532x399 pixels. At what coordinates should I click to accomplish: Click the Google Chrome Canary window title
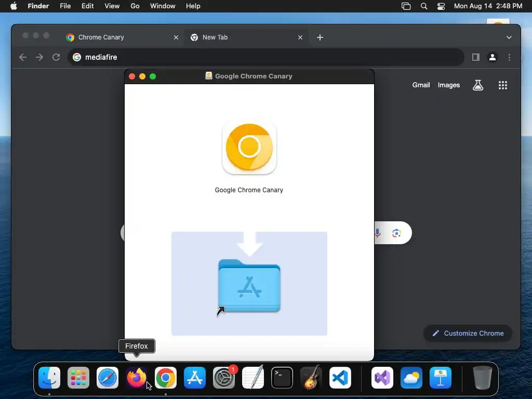point(254,76)
